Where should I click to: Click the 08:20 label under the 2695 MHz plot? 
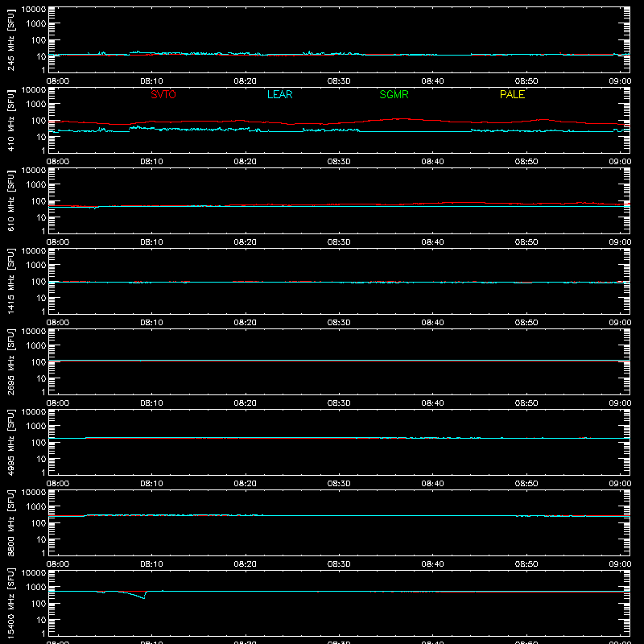coord(246,403)
